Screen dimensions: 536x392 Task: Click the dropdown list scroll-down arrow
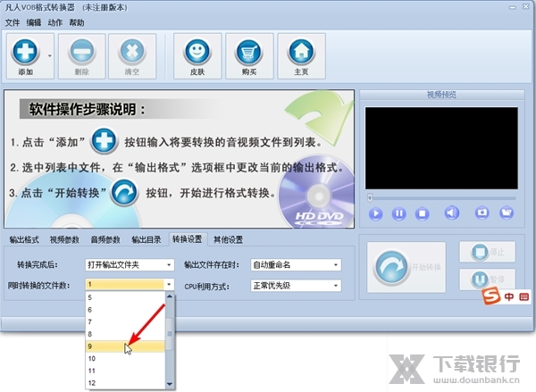(170, 385)
